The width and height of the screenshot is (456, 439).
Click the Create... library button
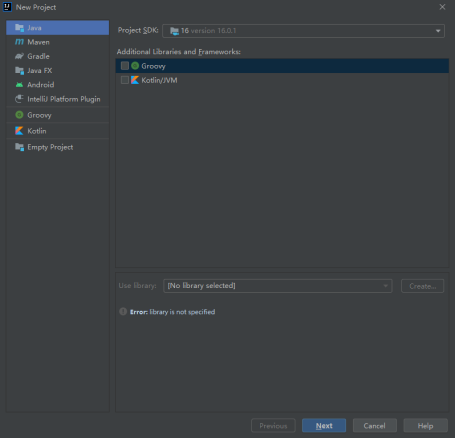(x=422, y=286)
